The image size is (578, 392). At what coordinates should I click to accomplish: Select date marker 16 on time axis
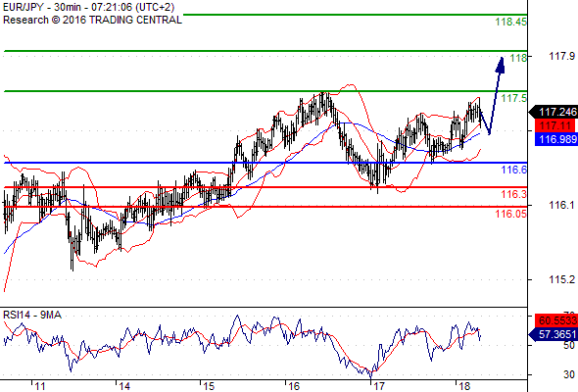[x=294, y=386]
